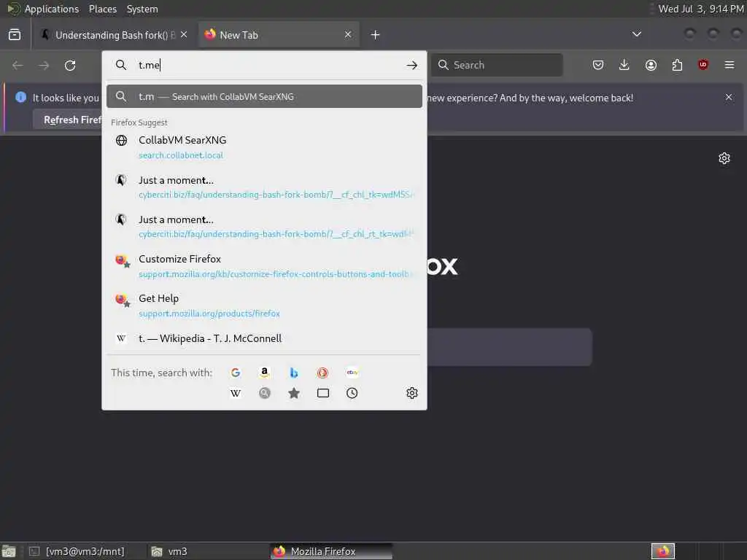Open the uBlock Origin extension
The width and height of the screenshot is (747, 560).
click(703, 65)
